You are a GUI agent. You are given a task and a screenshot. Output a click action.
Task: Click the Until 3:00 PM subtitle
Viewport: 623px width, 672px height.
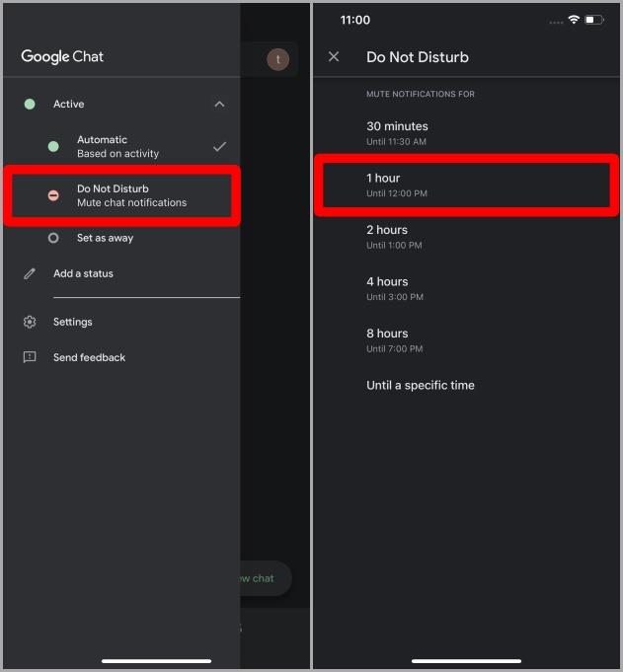(x=395, y=297)
